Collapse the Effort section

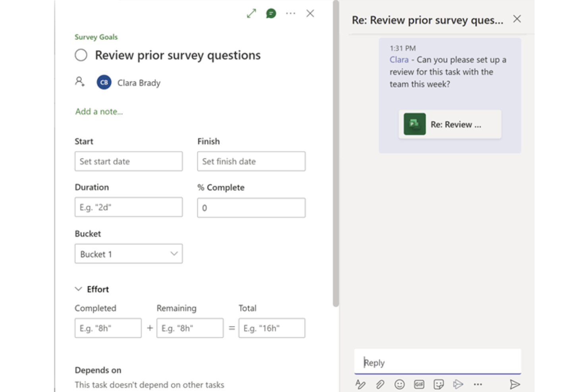point(79,289)
